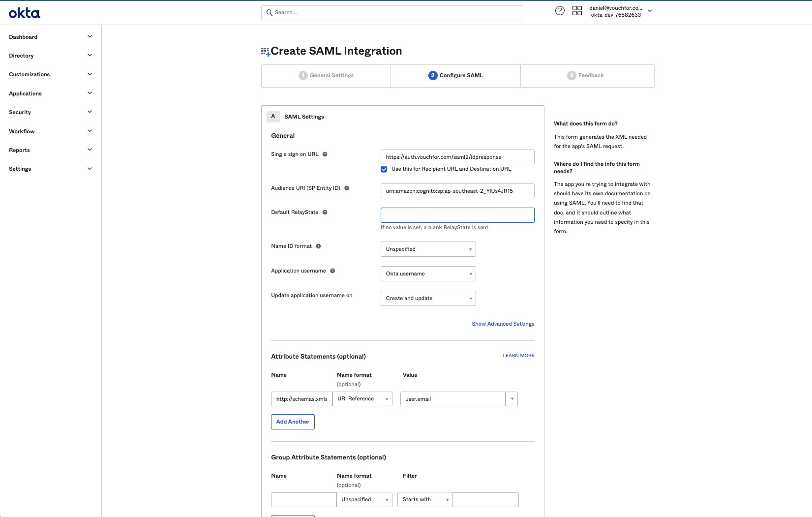Click the attribute name field http://schemas.xmls
Screen dimensions: 812x517
(x=301, y=399)
